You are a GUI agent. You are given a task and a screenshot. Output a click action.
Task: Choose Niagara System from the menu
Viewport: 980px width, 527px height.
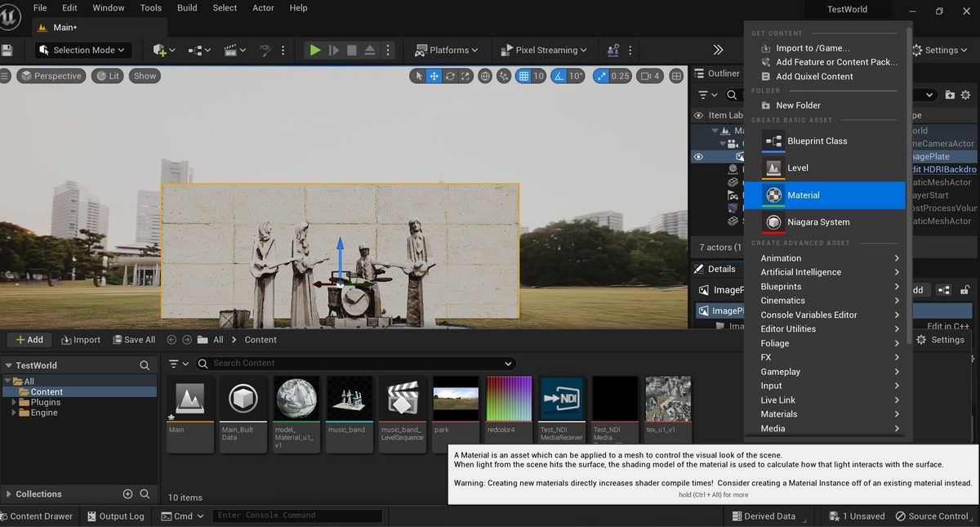(x=817, y=222)
